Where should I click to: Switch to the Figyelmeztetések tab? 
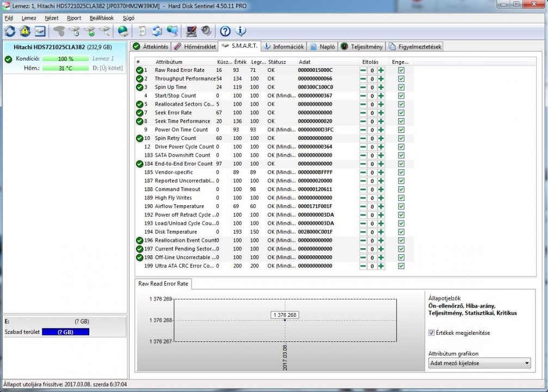(x=415, y=46)
